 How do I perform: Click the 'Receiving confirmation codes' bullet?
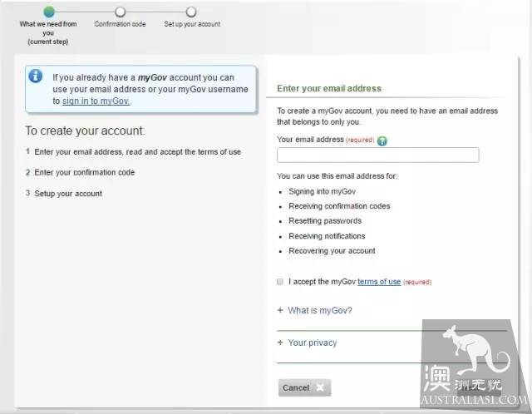tap(339, 206)
